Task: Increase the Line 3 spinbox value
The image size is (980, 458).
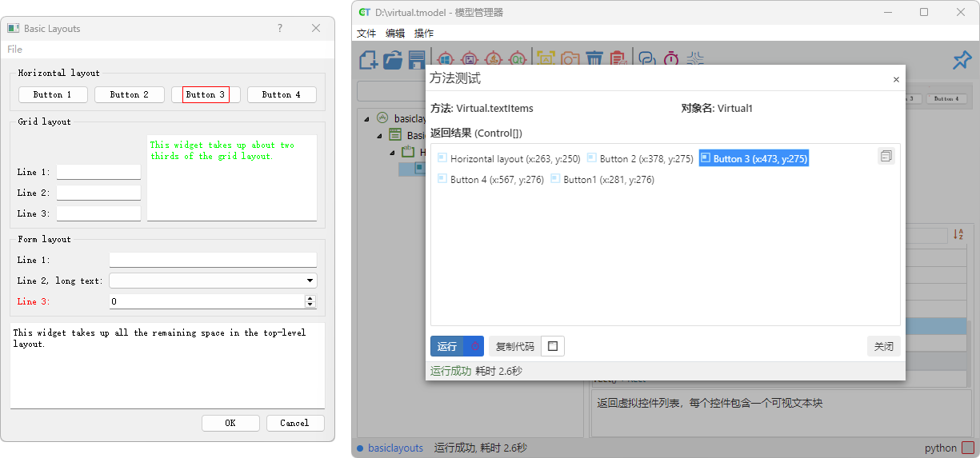Action: pyautogui.click(x=310, y=298)
